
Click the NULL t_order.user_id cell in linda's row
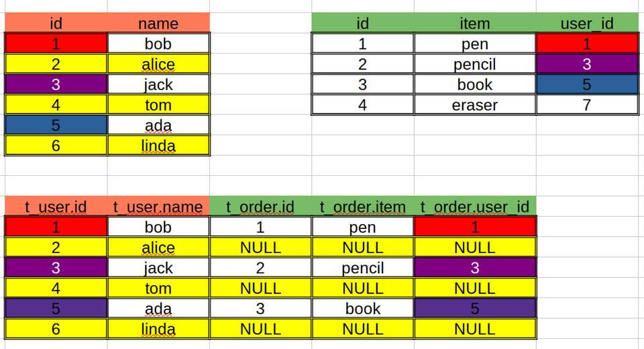(x=475, y=329)
